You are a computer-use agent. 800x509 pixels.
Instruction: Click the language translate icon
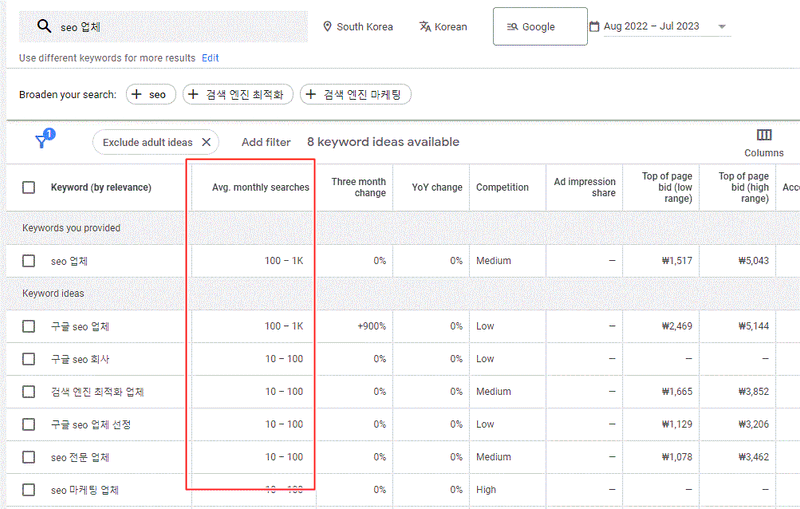pyautogui.click(x=425, y=27)
